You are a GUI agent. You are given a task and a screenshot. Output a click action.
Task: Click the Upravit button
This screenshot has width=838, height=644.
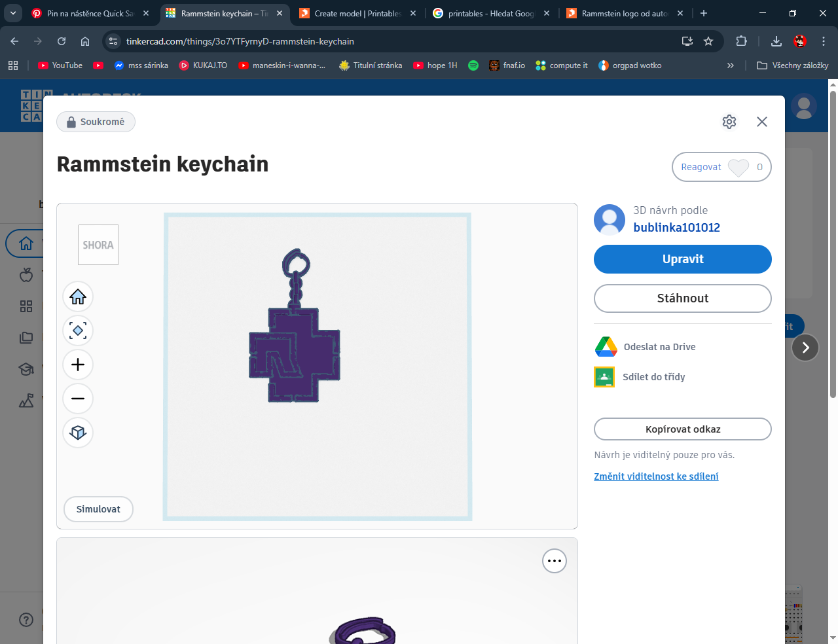[683, 259]
